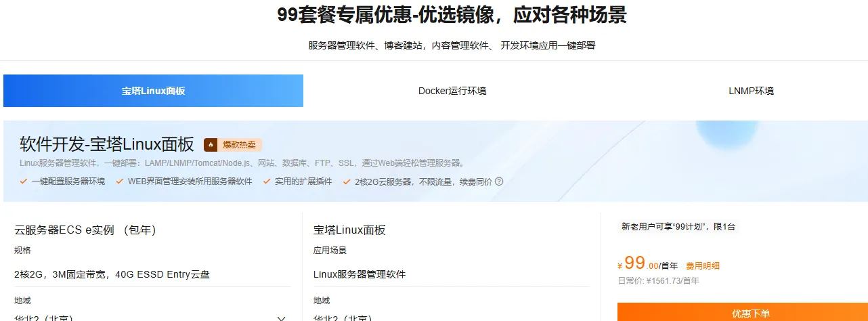This screenshot has width=868, height=321.
Task: Select the 宝塔Linux面板 tab
Action: [x=153, y=91]
